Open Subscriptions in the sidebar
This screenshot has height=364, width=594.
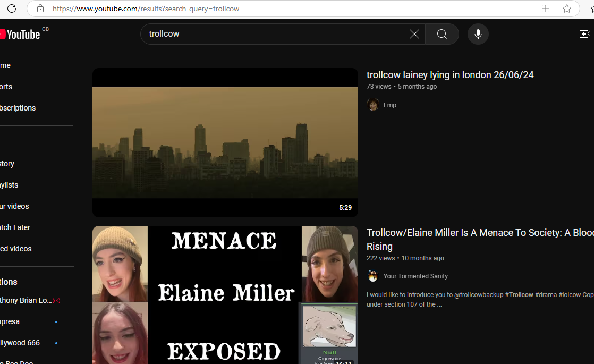pos(18,108)
